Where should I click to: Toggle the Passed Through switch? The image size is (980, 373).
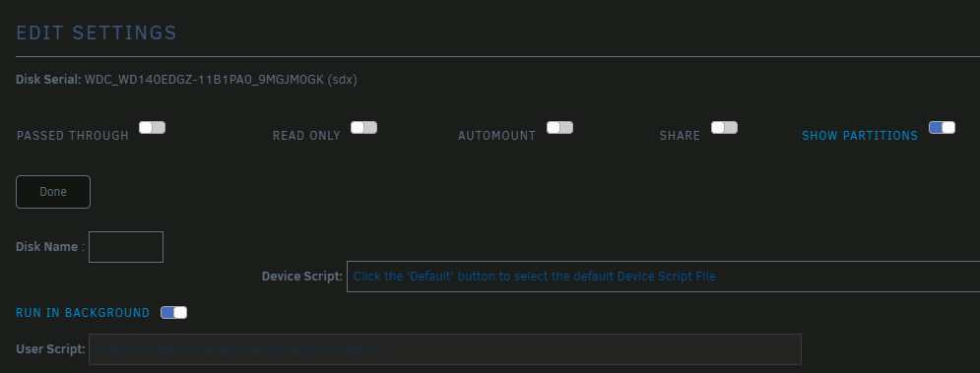[152, 128]
